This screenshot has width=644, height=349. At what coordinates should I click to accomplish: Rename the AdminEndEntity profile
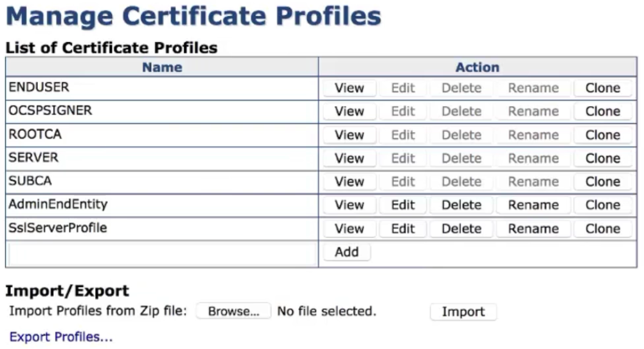coord(533,205)
